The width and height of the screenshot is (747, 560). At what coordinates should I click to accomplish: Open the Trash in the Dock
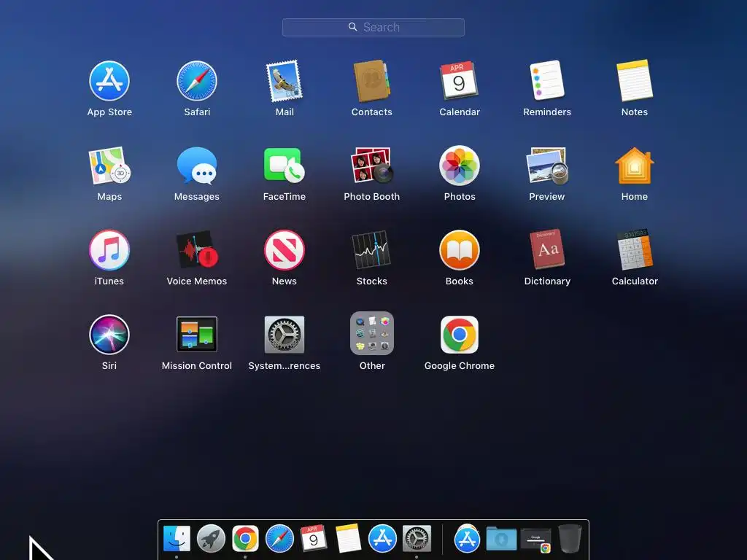tap(570, 539)
